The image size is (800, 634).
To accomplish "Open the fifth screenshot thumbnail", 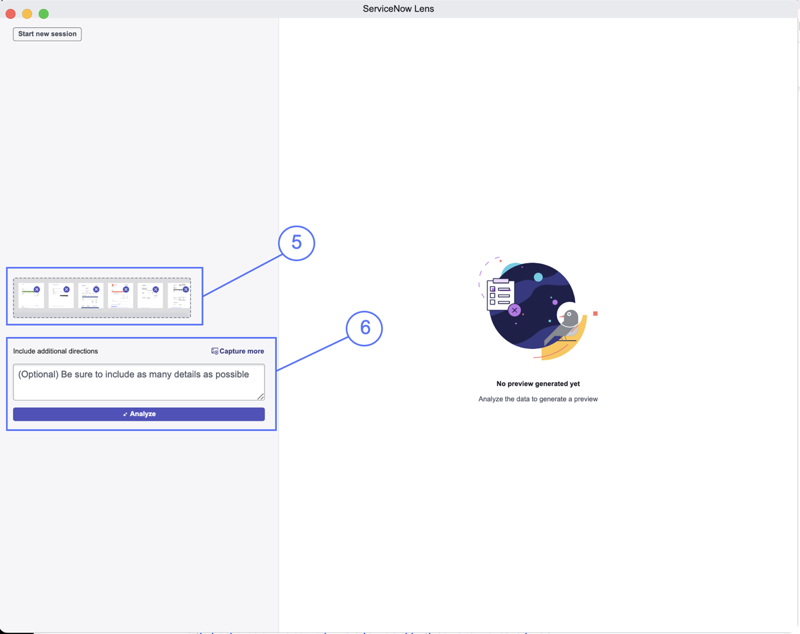I will (x=150, y=296).
